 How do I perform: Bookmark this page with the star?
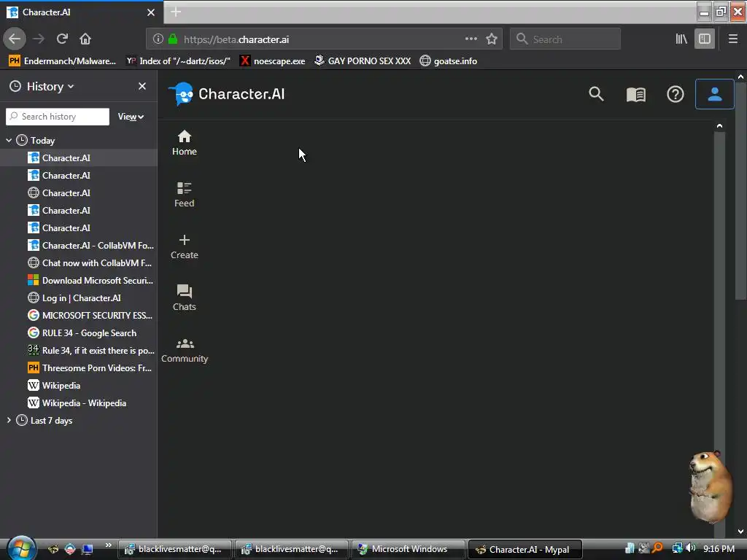pos(492,39)
